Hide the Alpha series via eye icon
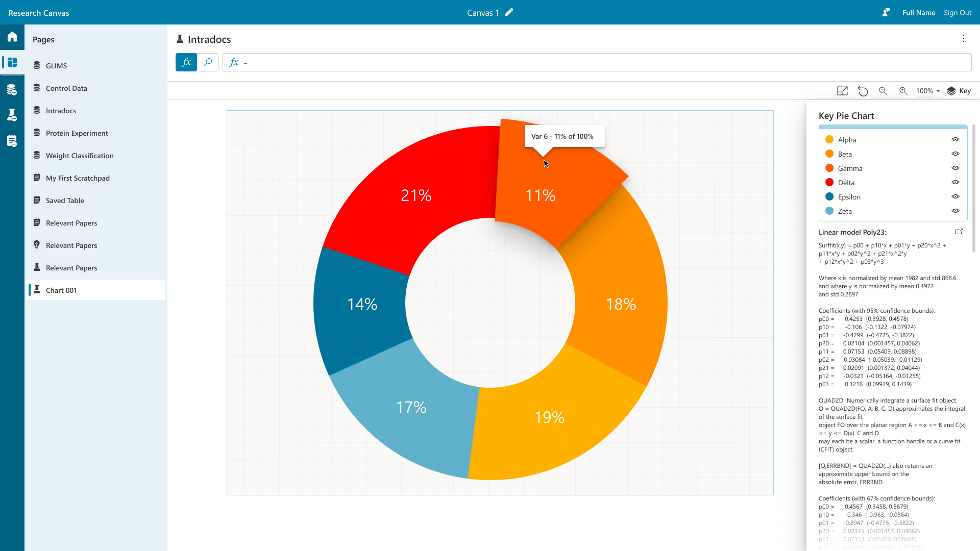The height and width of the screenshot is (551, 980). tap(955, 140)
